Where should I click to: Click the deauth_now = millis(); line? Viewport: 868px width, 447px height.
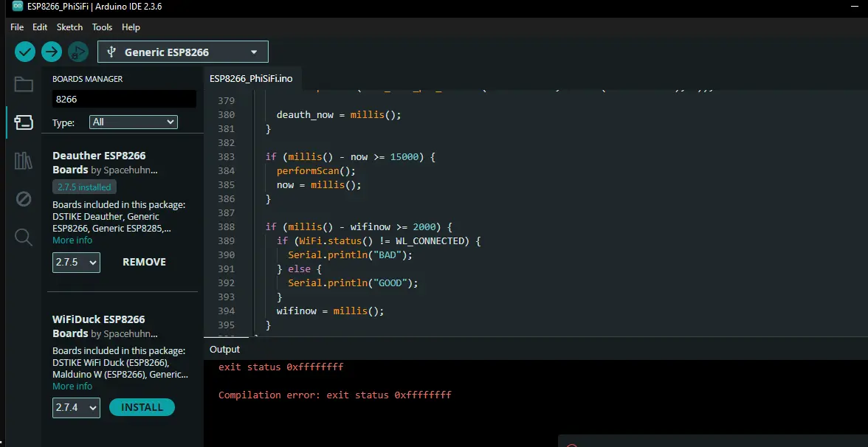pos(339,115)
